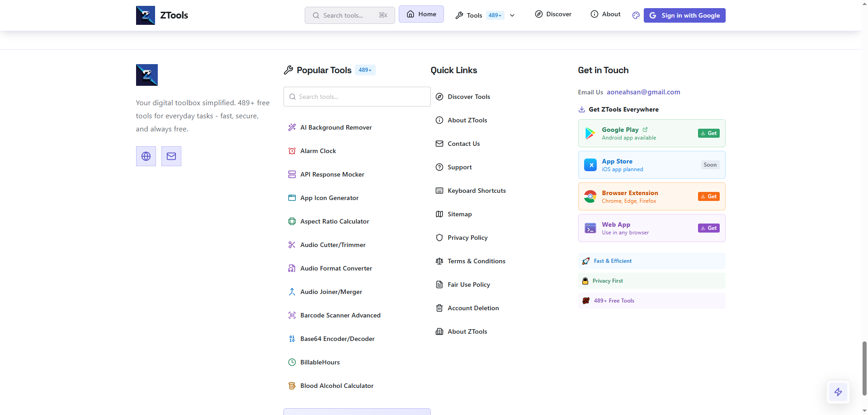Screen dimensions: 868x415
Task: Click the ZTools logo in the header
Action: point(161,15)
